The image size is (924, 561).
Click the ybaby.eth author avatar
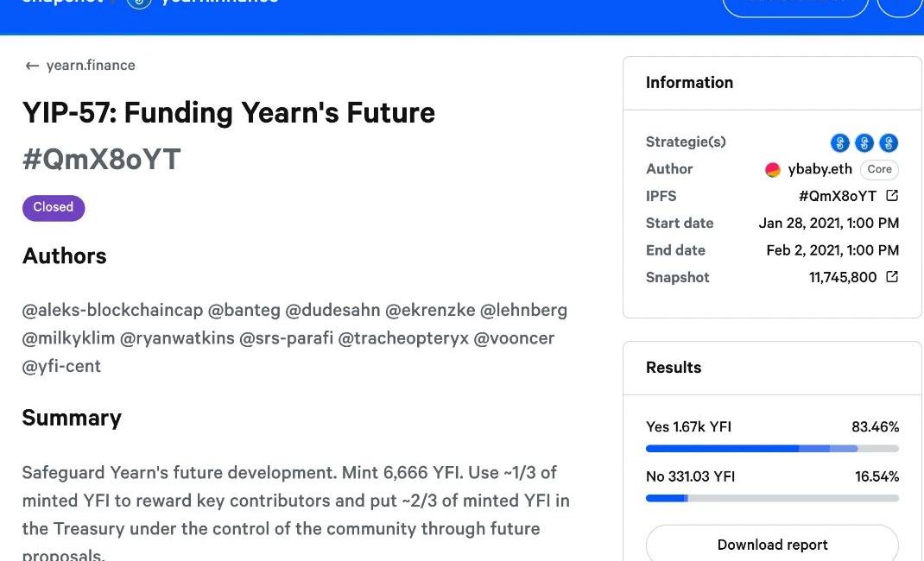coord(773,170)
